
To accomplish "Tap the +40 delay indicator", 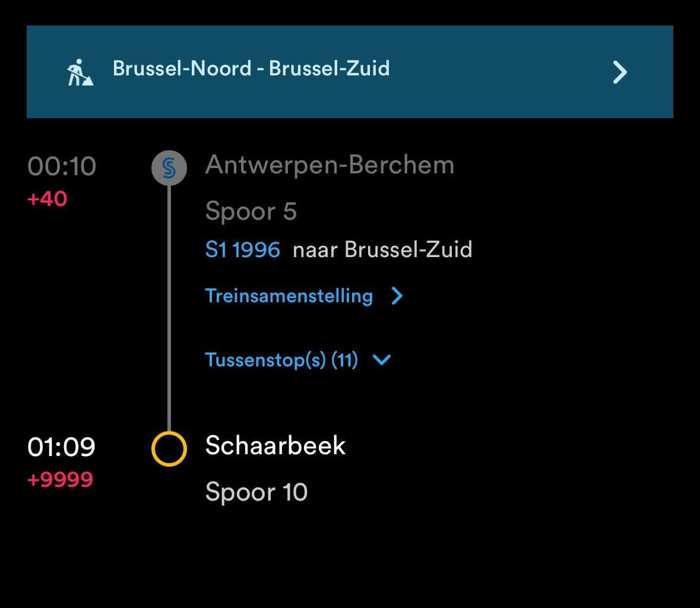I will 47,199.
